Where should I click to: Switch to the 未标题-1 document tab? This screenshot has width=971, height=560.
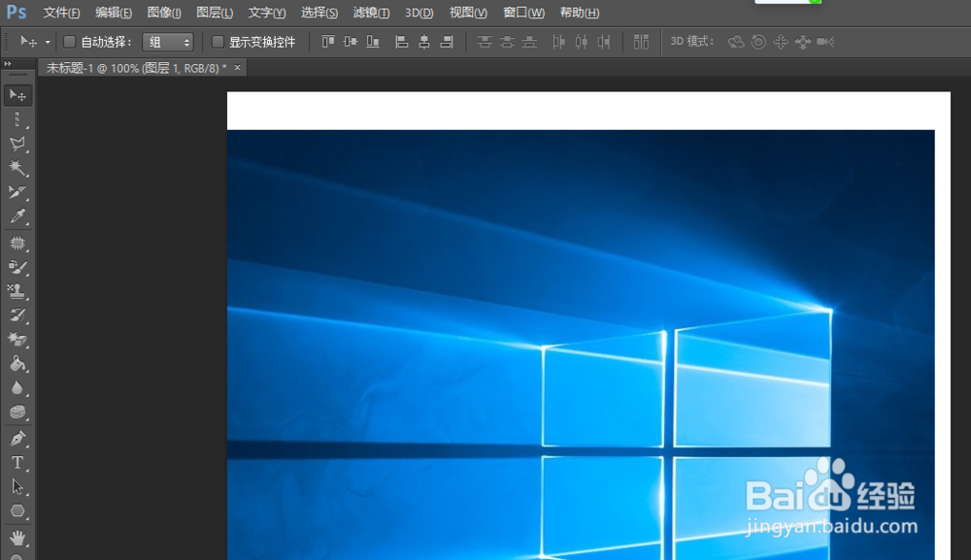(136, 68)
